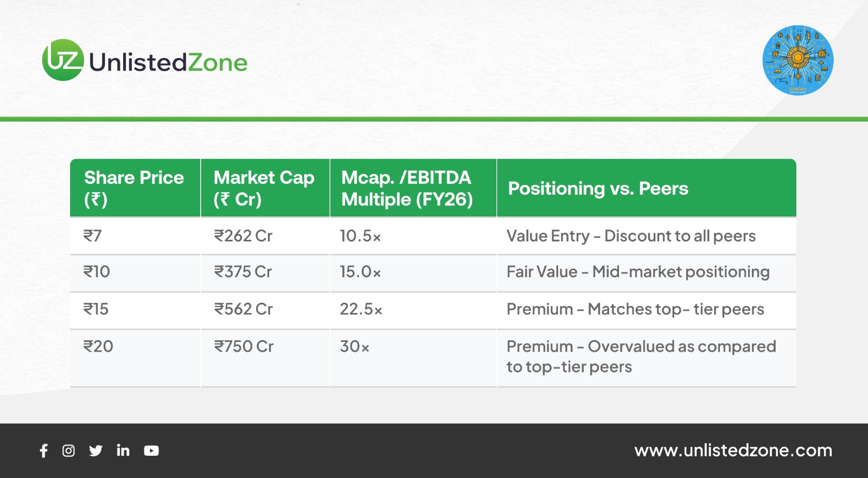Click the Mcap./EBITDA Multiple header

point(407,188)
